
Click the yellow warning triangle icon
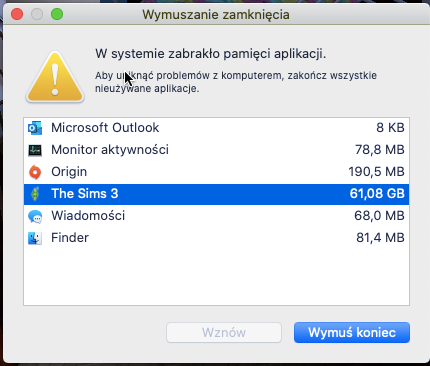point(55,78)
